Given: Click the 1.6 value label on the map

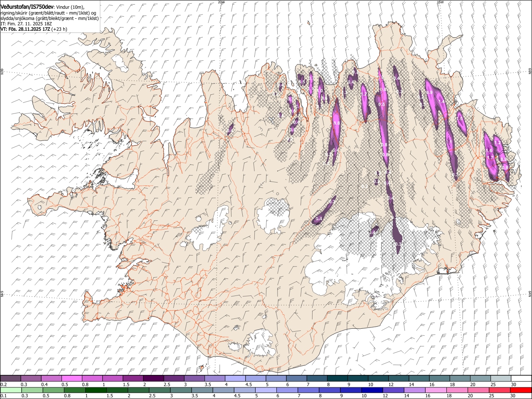Looking at the screenshot, I should (489, 151).
